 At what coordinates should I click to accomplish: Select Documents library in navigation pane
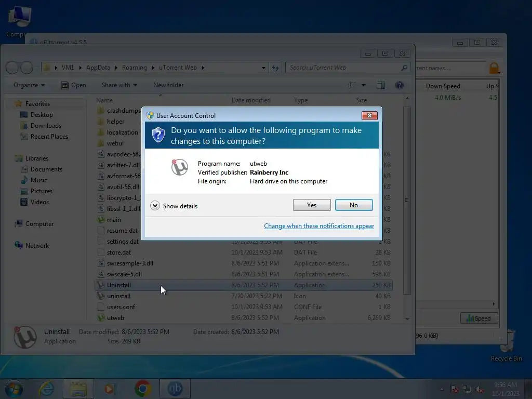46,169
